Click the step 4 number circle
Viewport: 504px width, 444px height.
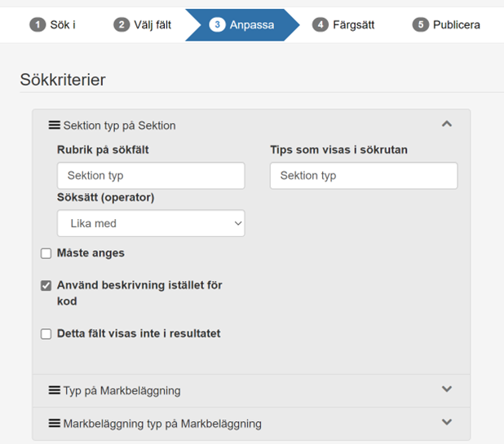320,24
